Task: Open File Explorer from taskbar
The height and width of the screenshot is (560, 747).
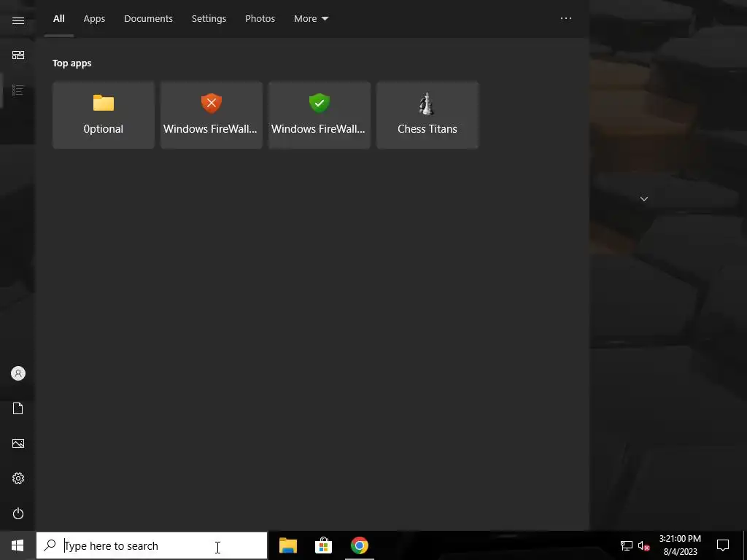Action: click(288, 545)
